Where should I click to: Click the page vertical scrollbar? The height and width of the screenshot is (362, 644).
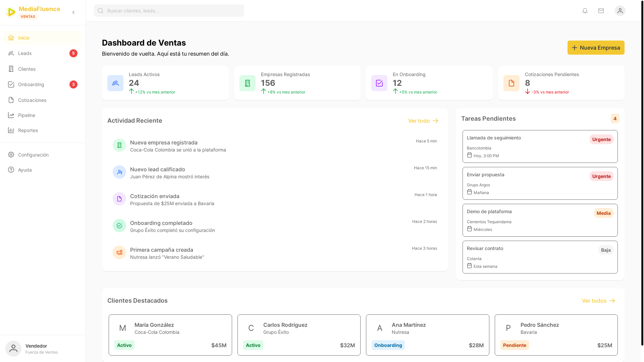coord(642,173)
